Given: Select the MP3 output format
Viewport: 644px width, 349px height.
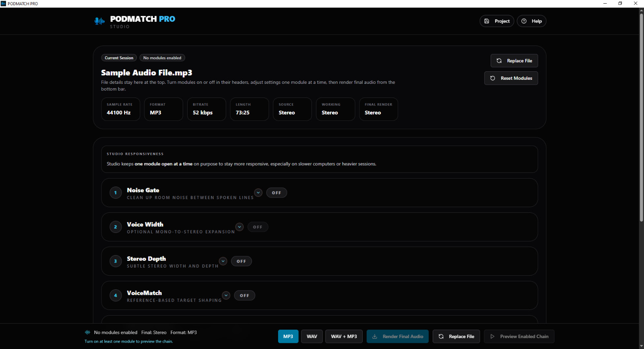Looking at the screenshot, I should pyautogui.click(x=288, y=337).
